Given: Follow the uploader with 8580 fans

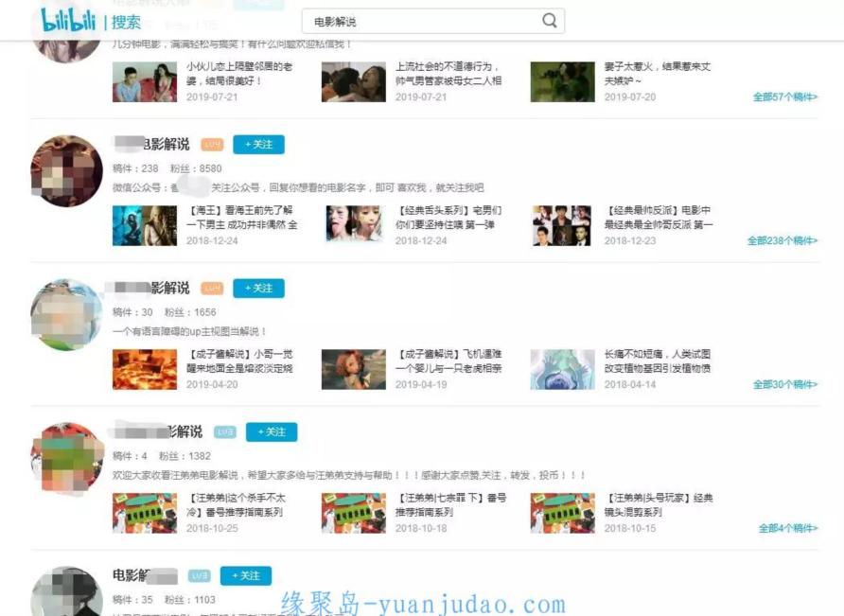Looking at the screenshot, I should click(258, 145).
